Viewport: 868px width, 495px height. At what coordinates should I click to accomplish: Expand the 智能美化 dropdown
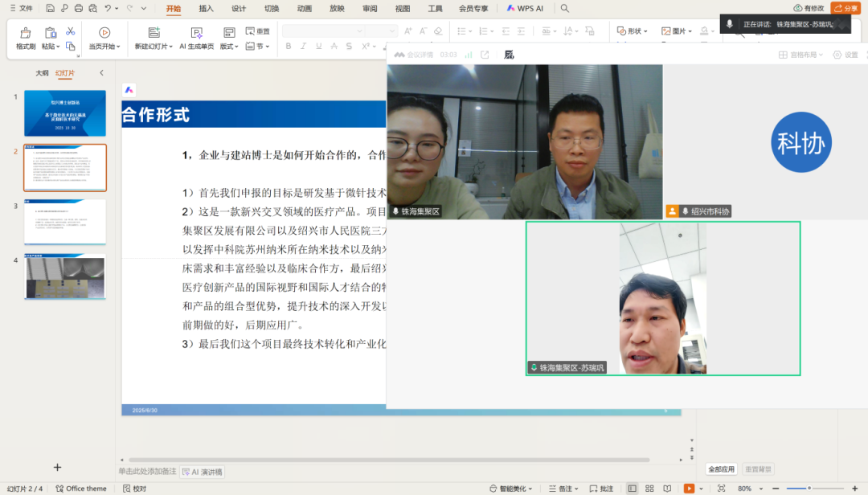511,489
